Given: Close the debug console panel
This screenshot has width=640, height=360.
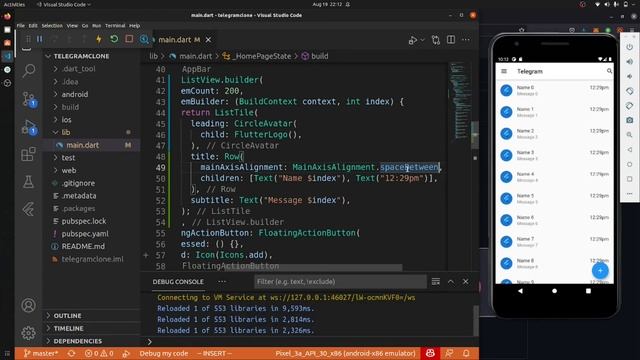Looking at the screenshot, I should point(465,282).
